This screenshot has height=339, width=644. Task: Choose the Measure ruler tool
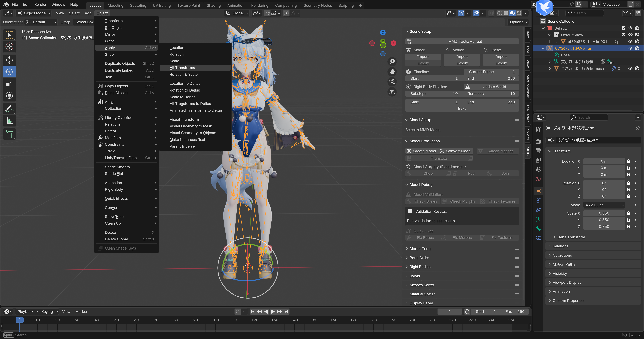pos(9,121)
